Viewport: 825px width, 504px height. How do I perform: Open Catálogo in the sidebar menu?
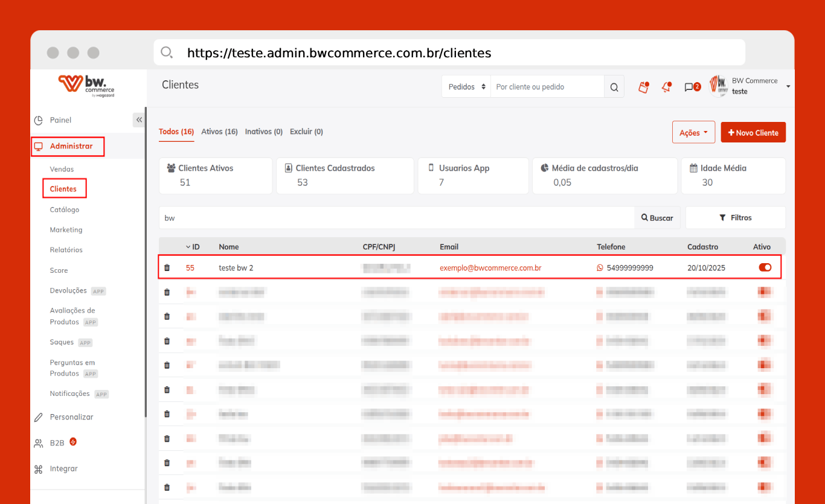click(65, 209)
